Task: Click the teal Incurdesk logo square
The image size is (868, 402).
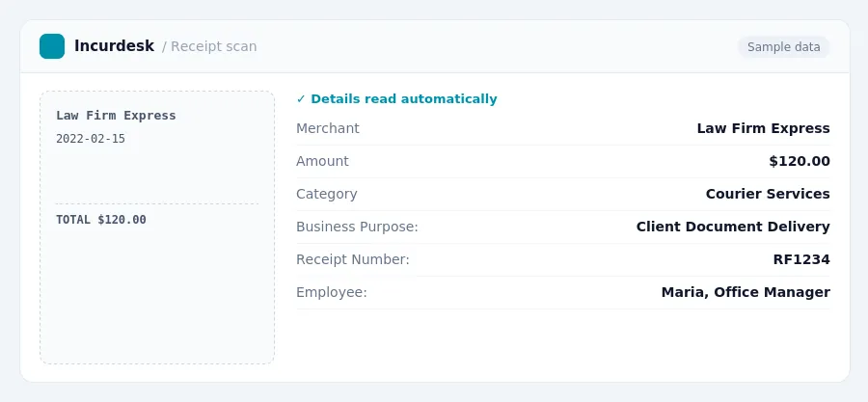Action: tap(52, 46)
